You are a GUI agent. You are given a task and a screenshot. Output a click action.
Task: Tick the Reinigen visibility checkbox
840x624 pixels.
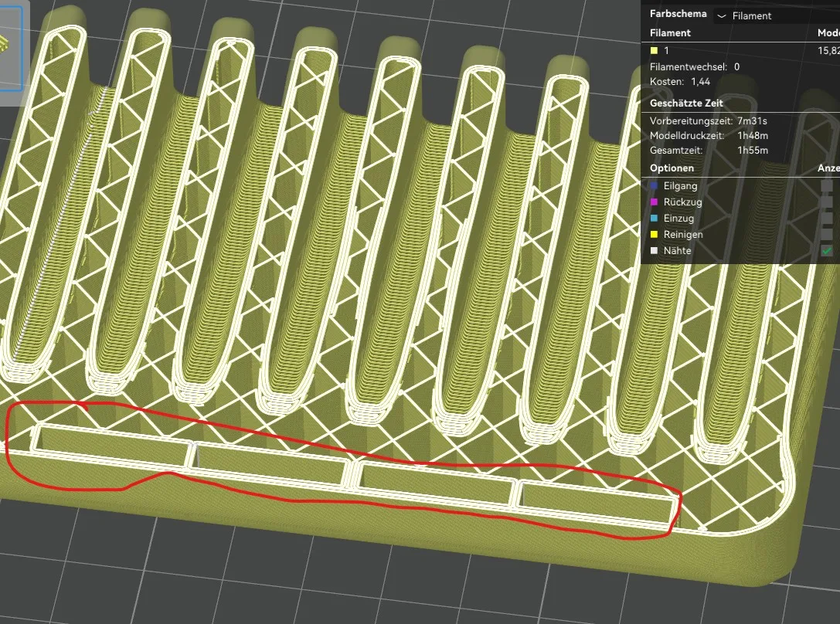click(x=827, y=235)
